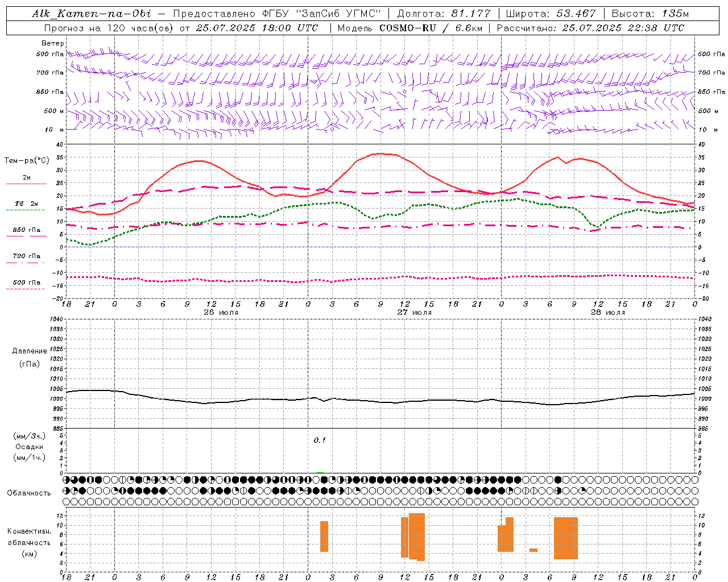The height and width of the screenshot is (582, 728).
Task: Click the provider text ФГБУ "ЗапСиб УГМС"
Action: [322, 14]
